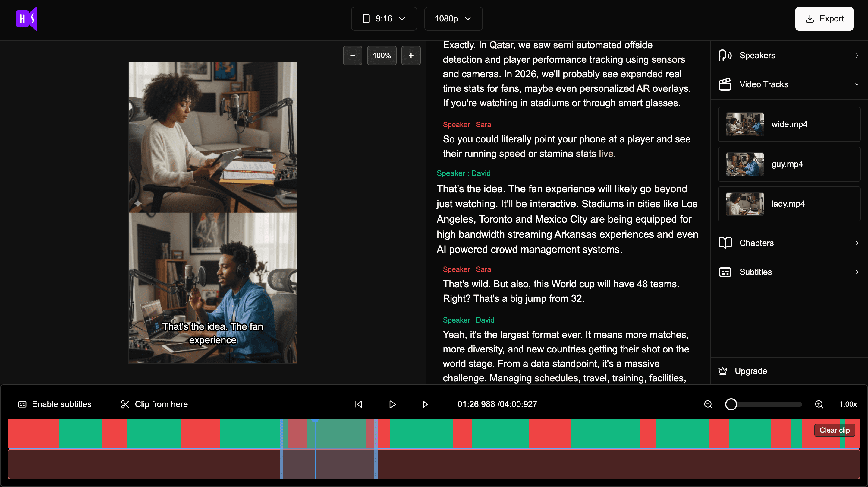Collapse the Video Tracks section
The height and width of the screenshot is (487, 868).
(857, 84)
